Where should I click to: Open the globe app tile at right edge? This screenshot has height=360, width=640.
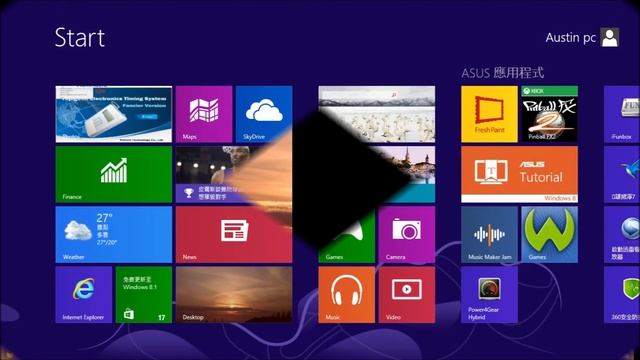pos(622,234)
